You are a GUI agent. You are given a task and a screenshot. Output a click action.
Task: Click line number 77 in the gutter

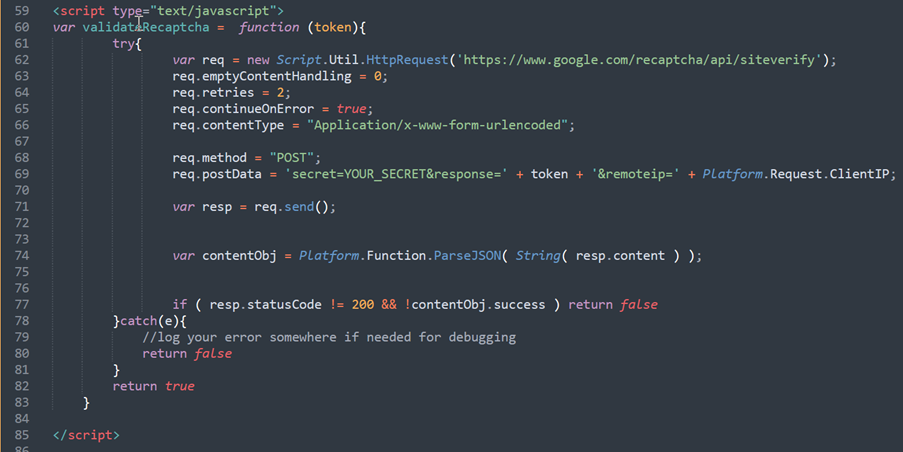pos(22,305)
